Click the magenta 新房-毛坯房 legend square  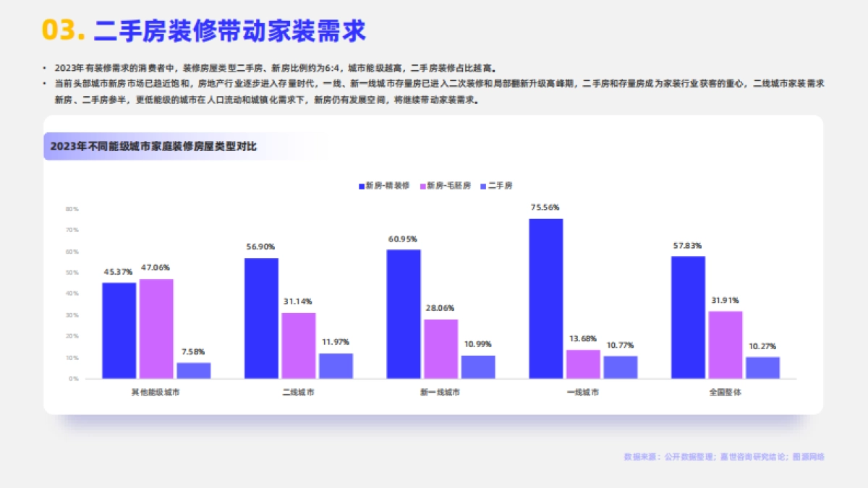422,186
